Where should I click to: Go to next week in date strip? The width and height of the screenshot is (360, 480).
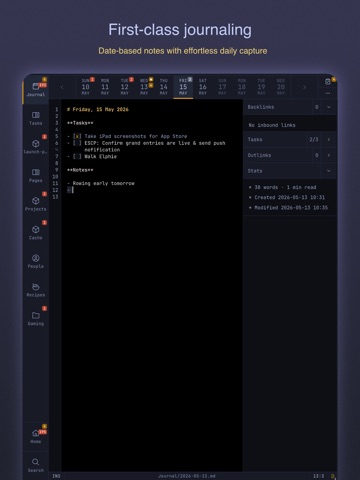coord(304,87)
